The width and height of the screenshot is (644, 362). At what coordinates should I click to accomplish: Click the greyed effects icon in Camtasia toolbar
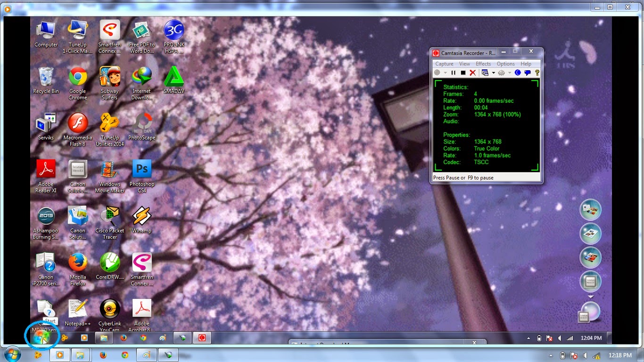(x=502, y=73)
